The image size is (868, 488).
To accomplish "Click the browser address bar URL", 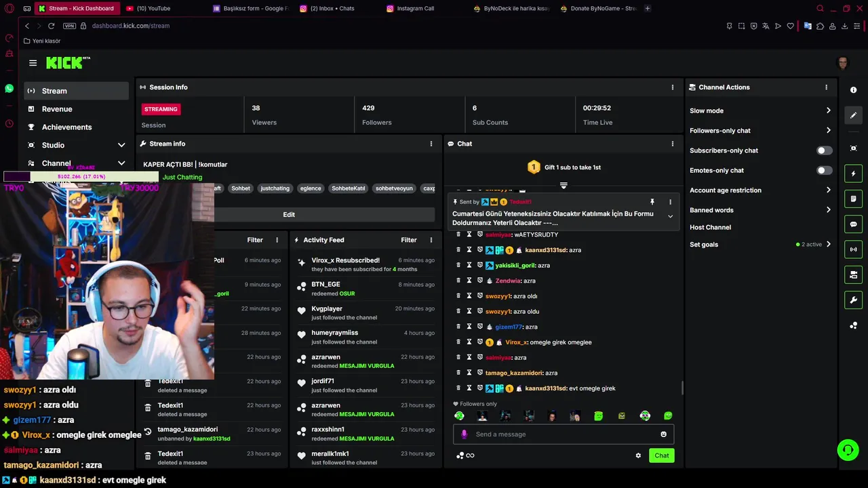I will pos(131,26).
